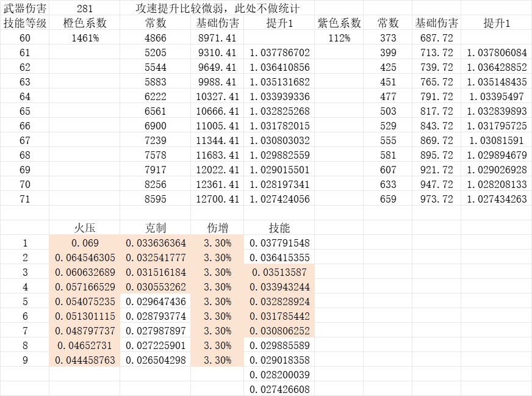Click skill level cell 71
This screenshot has width=532, height=396.
pyautogui.click(x=25, y=199)
